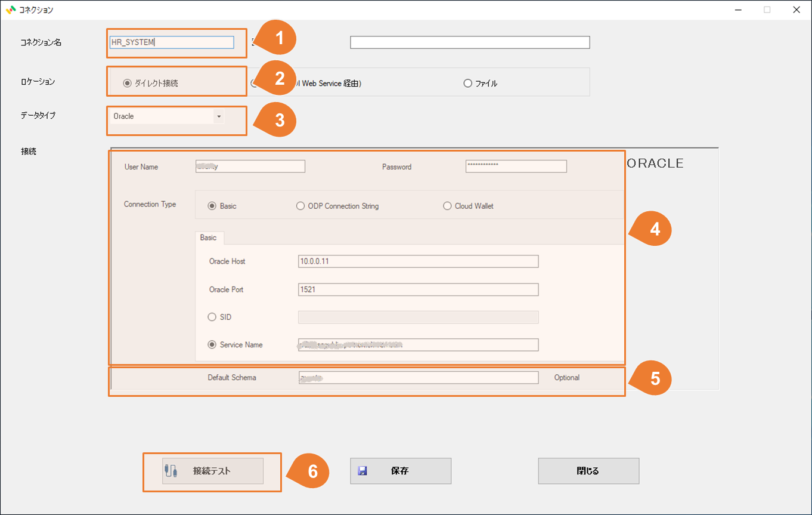This screenshot has width=812, height=515.
Task: Switch to the Basic tab
Action: coord(209,238)
